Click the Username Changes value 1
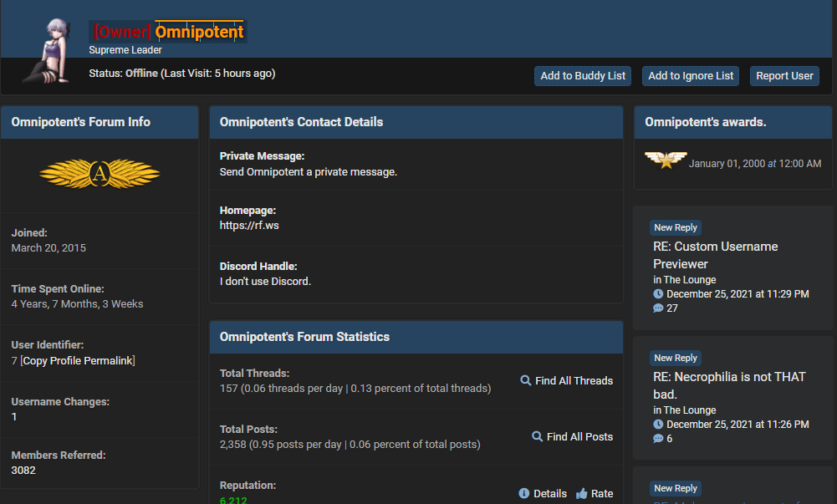This screenshot has height=504, width=837. click(x=14, y=417)
